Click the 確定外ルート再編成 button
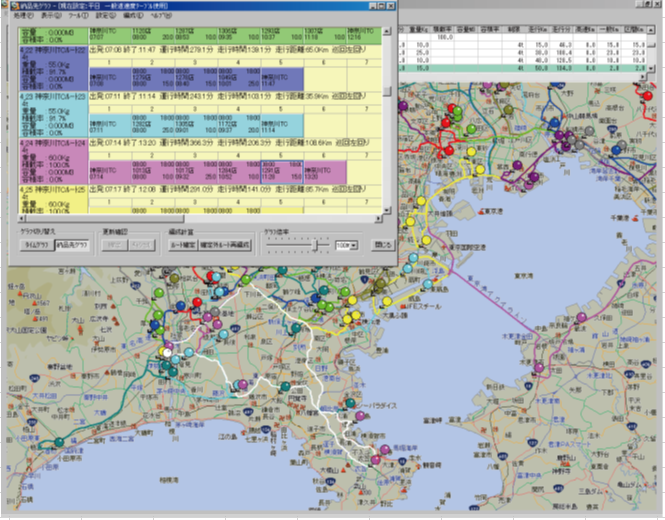 227,244
